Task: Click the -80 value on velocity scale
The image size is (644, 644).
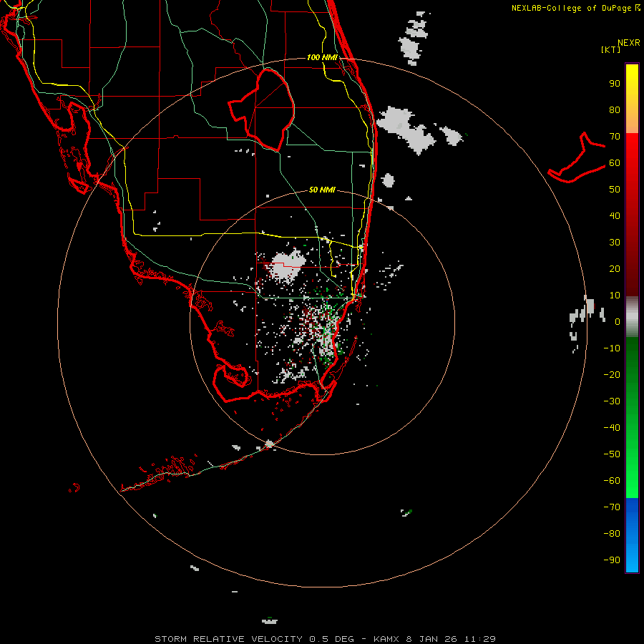Action: coord(612,534)
